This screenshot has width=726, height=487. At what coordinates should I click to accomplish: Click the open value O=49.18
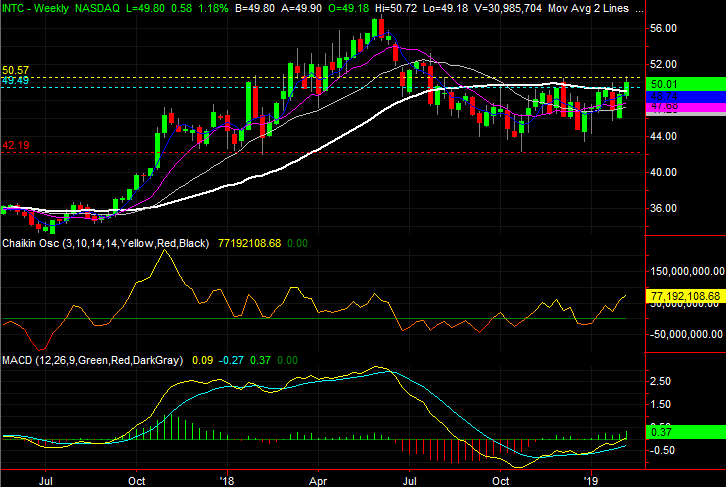click(349, 8)
